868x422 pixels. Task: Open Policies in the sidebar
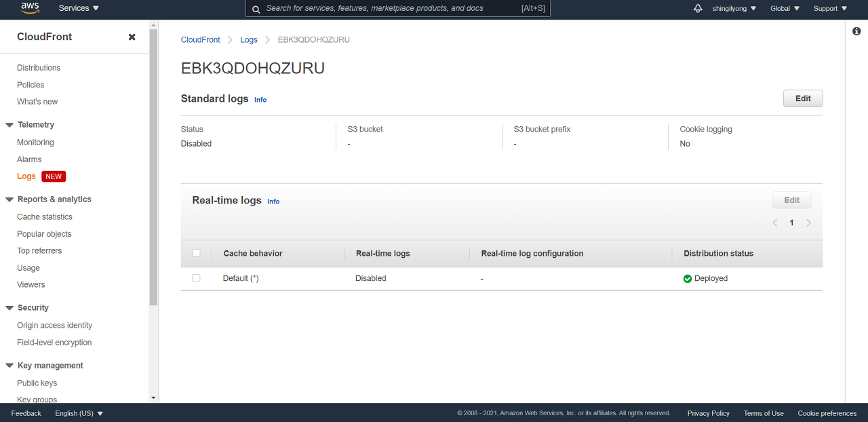[x=31, y=85]
